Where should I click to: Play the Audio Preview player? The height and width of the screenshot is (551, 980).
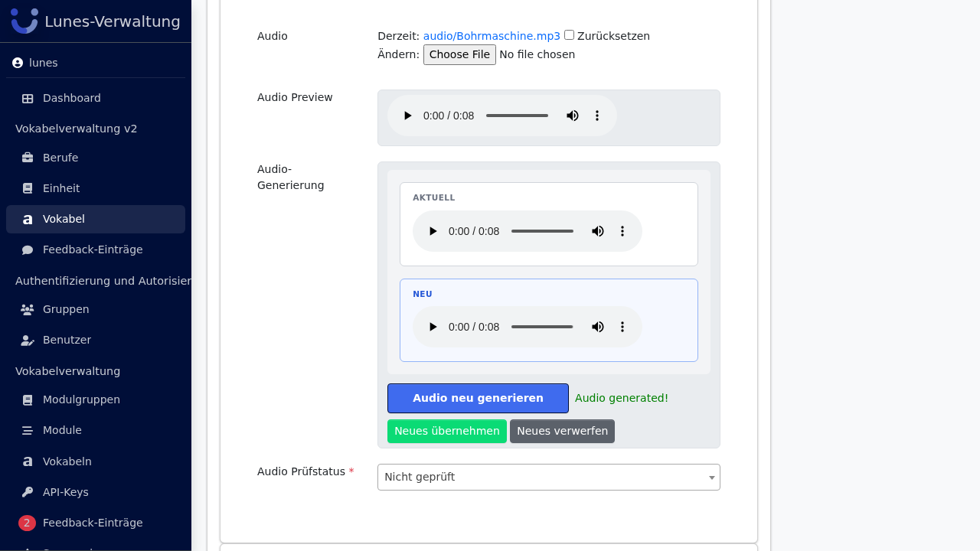pos(407,116)
